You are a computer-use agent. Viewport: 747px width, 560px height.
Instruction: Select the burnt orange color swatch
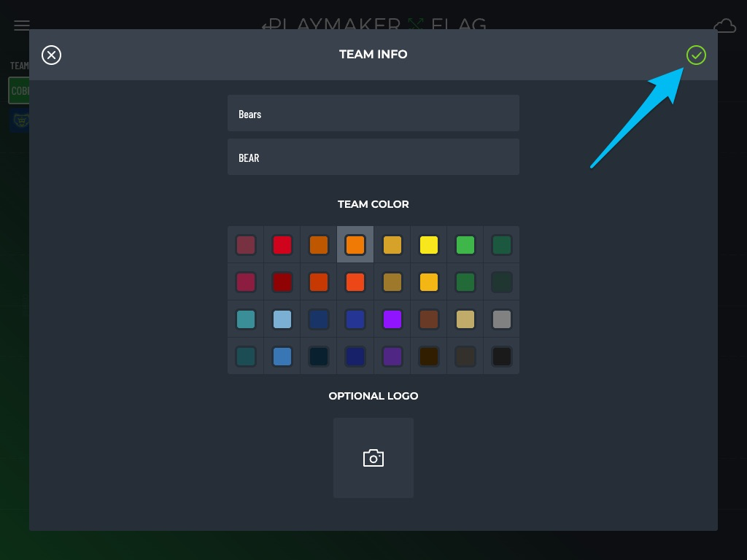(319, 245)
